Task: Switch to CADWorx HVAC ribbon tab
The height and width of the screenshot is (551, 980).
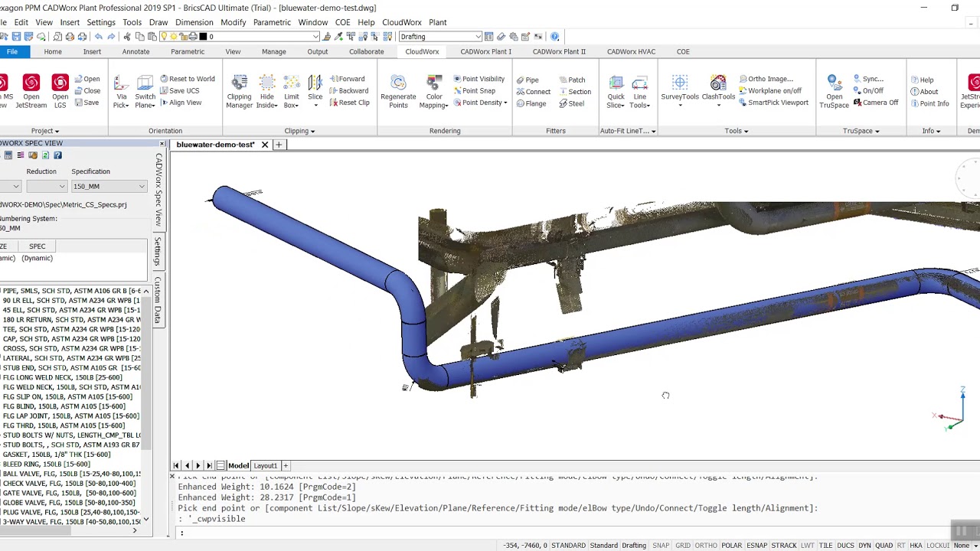Action: [x=631, y=51]
